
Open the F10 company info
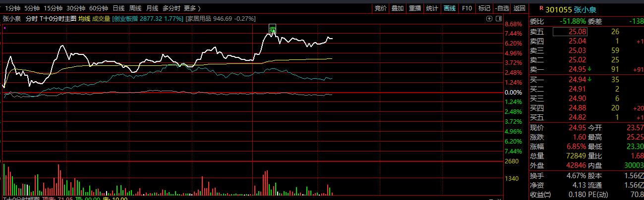click(x=467, y=8)
